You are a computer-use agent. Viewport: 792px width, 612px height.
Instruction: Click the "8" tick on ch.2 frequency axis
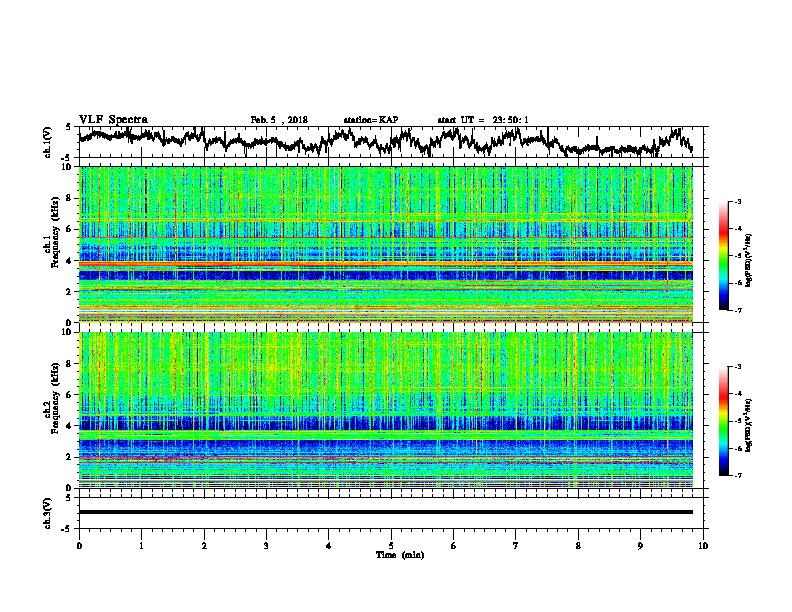pyautogui.click(x=70, y=364)
